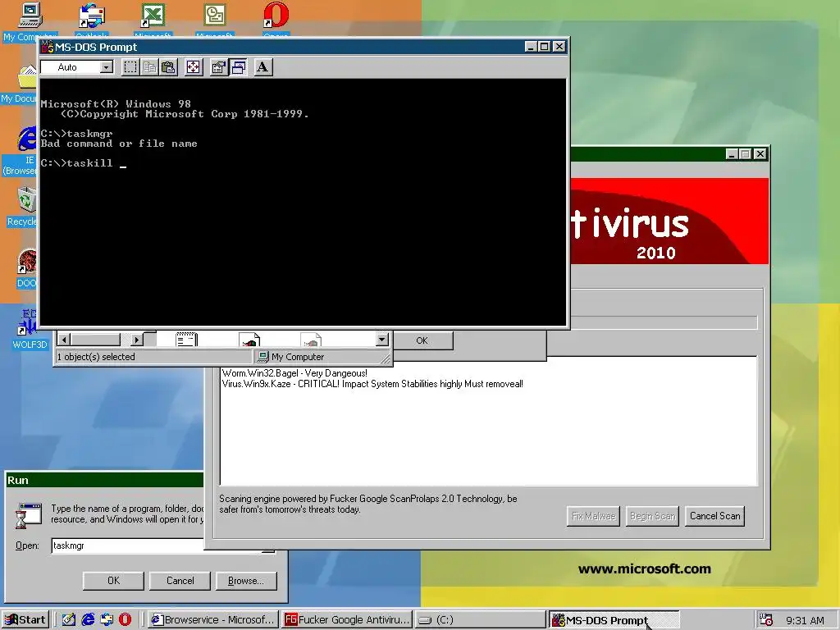This screenshot has width=840, height=630.
Task: Switch to Browservice taskbar button
Action: click(x=213, y=620)
